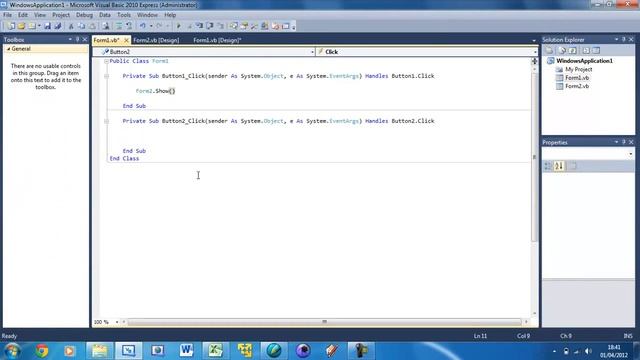Toggle Categorized view in Properties panel
Viewport: 640px width, 360px height.
pos(548,166)
